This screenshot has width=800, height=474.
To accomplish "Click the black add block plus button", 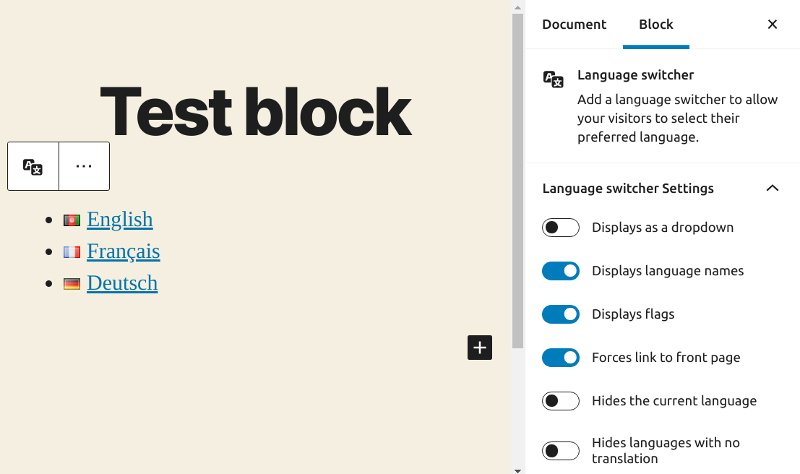I will 480,347.
